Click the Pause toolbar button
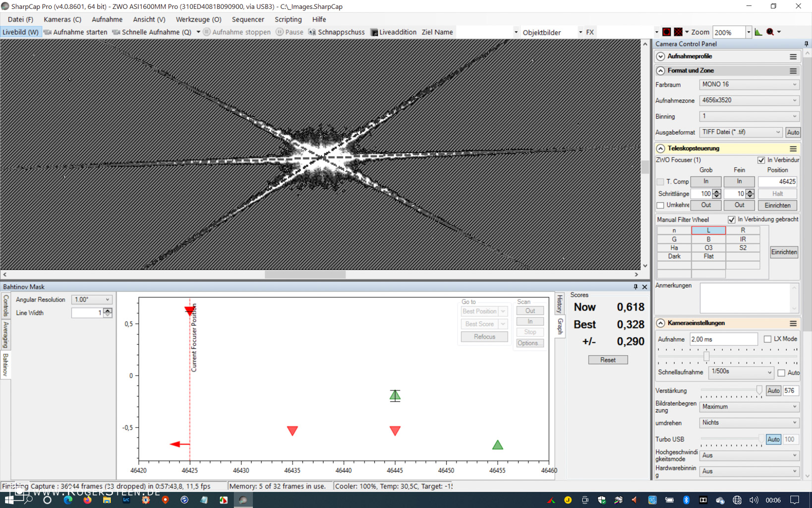This screenshot has height=508, width=812. click(290, 32)
